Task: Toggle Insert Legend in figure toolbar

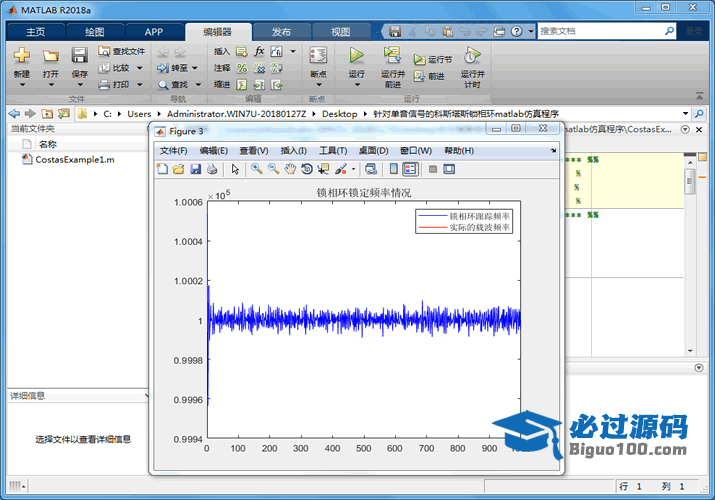Action: pyautogui.click(x=410, y=169)
